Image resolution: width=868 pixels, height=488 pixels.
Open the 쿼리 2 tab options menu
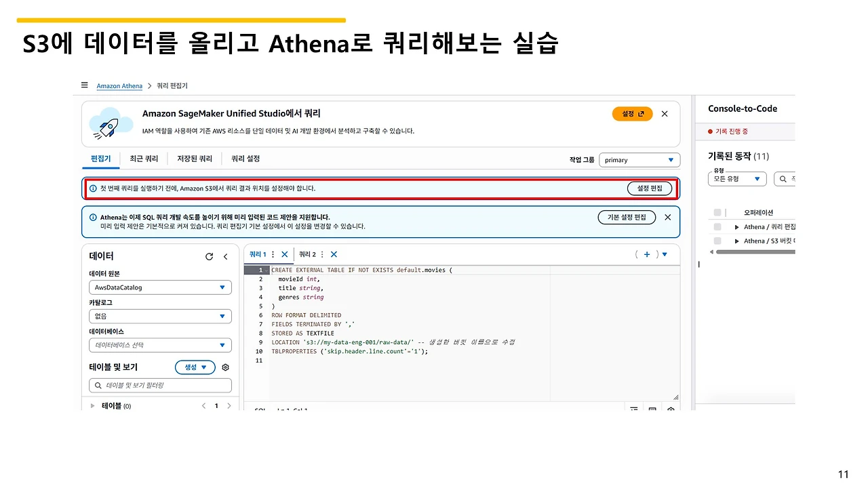pos(323,254)
